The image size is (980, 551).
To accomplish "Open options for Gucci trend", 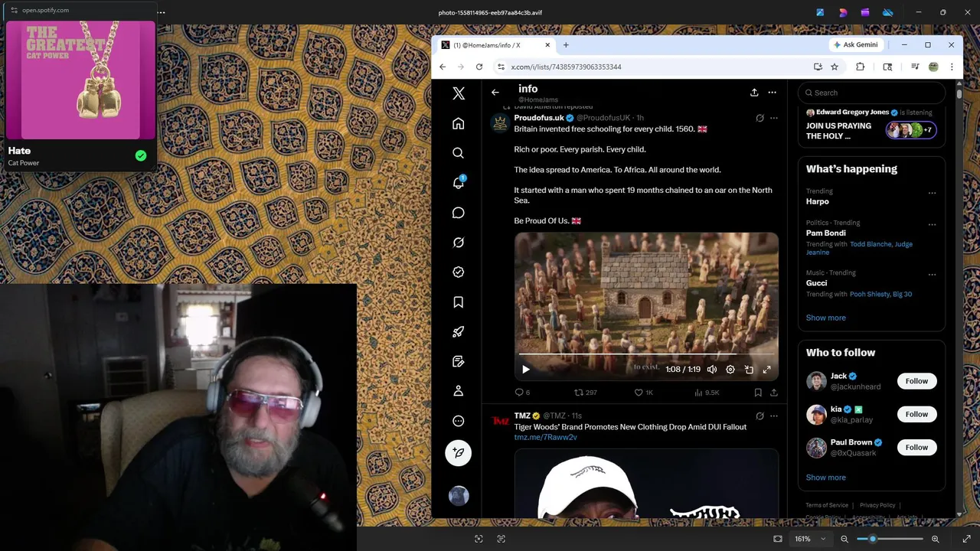I will pyautogui.click(x=932, y=275).
